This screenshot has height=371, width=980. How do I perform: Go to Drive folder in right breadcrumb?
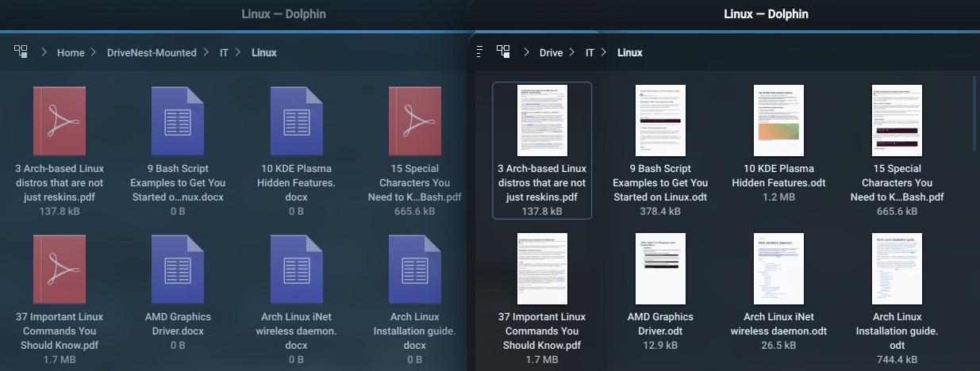pos(551,53)
